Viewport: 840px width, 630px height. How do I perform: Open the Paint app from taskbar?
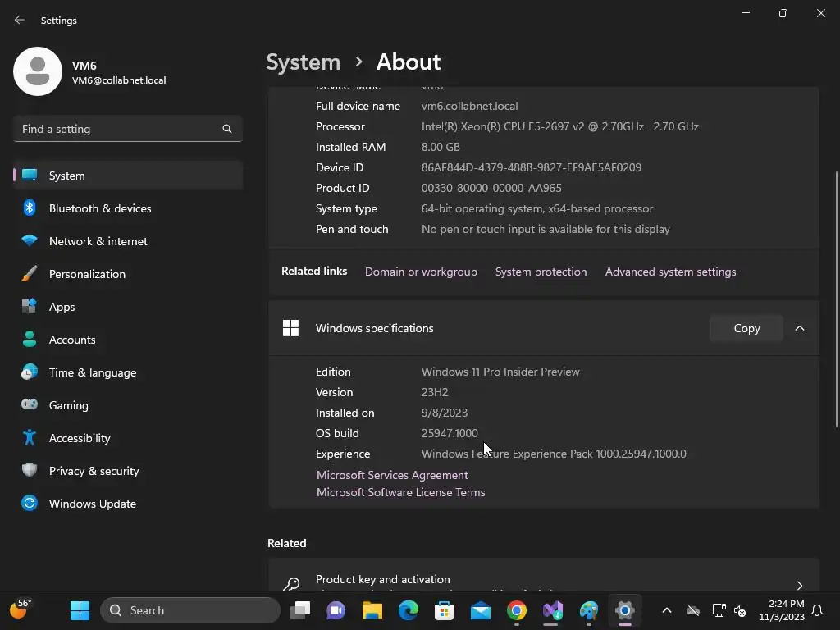[x=589, y=610]
